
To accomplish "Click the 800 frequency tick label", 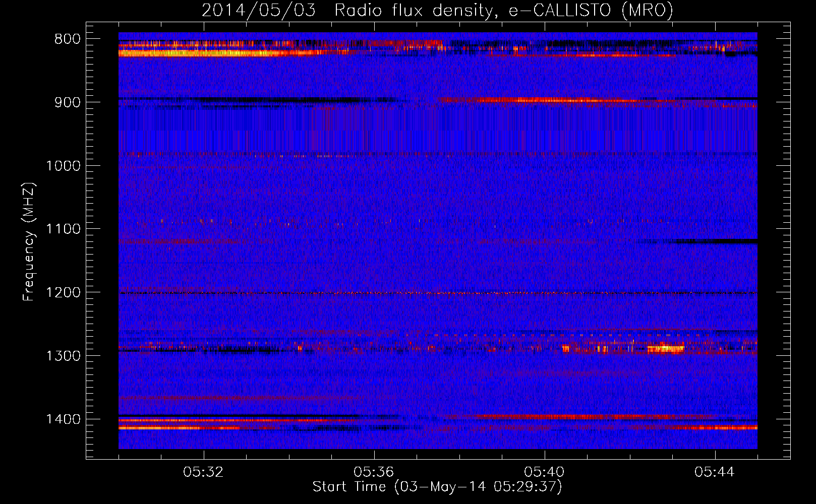I will click(68, 39).
